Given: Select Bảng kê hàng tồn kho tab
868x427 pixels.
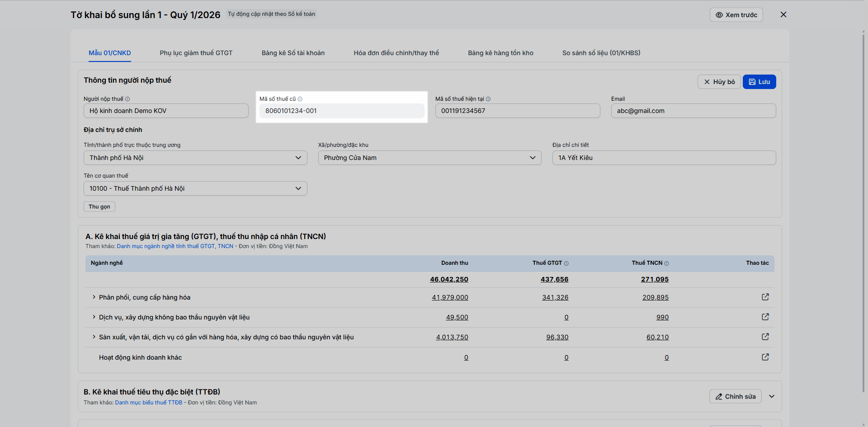Looking at the screenshot, I should point(500,53).
